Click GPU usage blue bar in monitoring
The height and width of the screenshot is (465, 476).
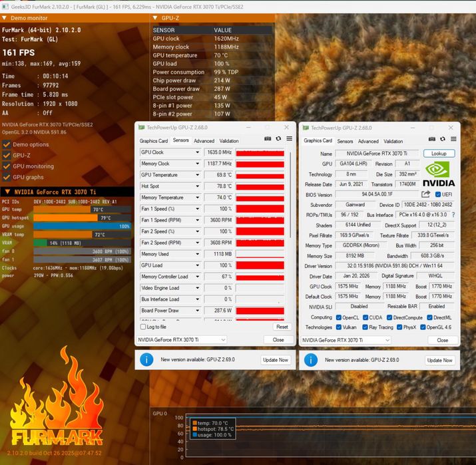pos(83,226)
